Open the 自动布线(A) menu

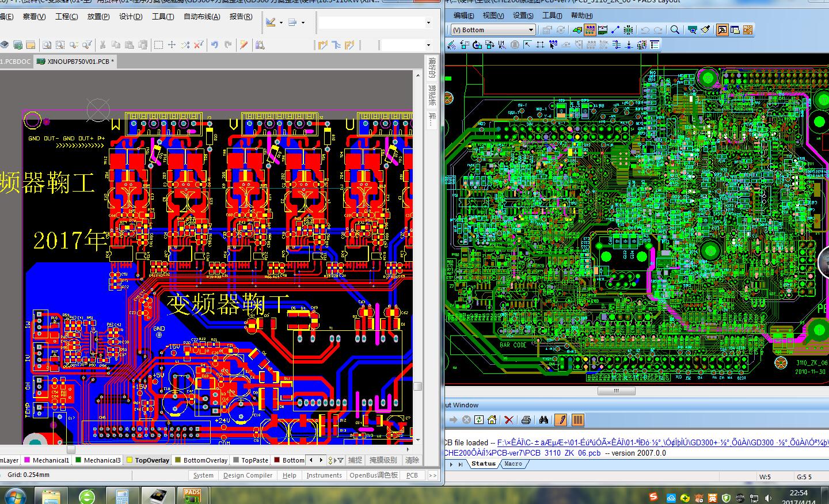click(201, 17)
